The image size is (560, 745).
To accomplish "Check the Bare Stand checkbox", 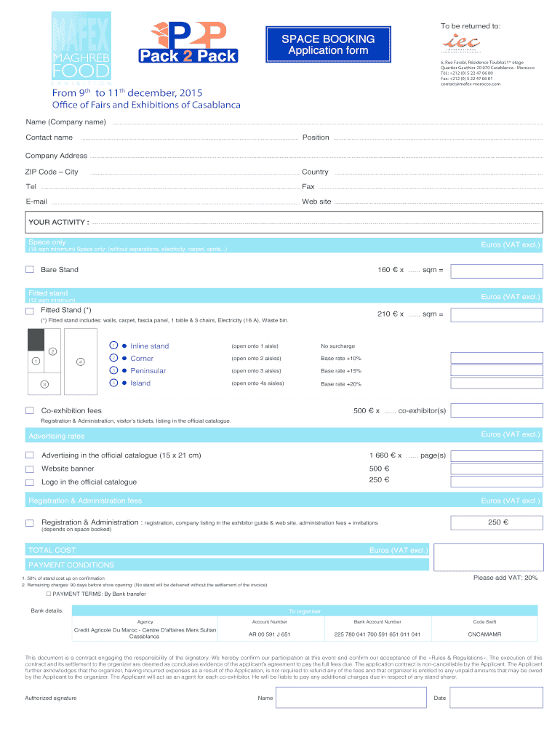I will pos(30,270).
